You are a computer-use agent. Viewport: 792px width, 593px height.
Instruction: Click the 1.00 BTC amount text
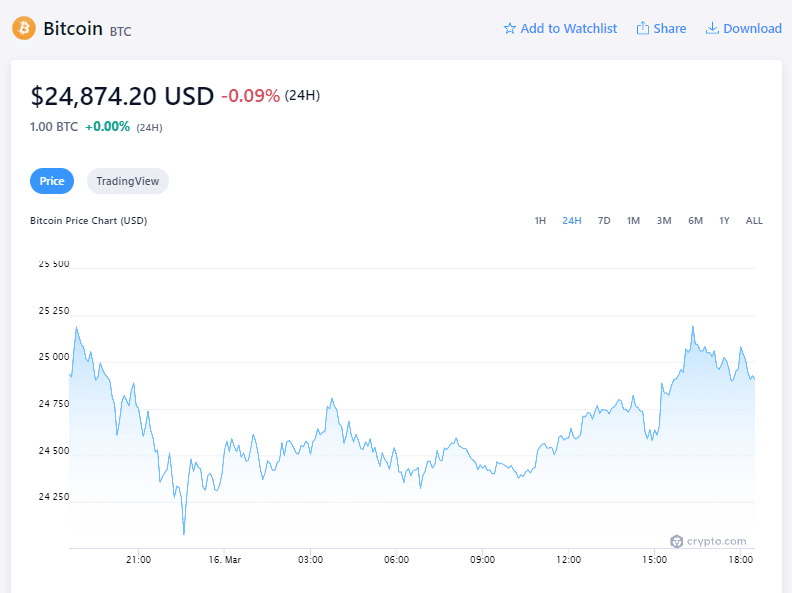pyautogui.click(x=54, y=126)
